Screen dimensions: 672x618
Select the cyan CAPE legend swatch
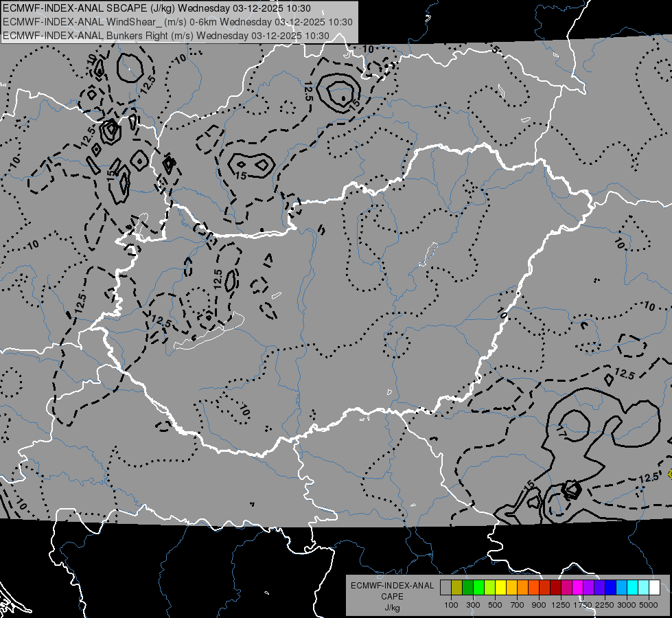pyautogui.click(x=633, y=588)
